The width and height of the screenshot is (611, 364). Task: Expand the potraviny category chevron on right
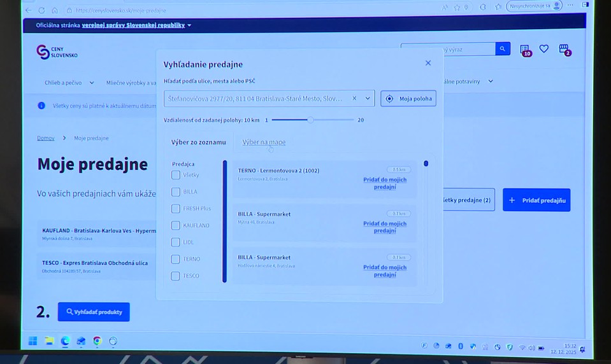coord(491,81)
